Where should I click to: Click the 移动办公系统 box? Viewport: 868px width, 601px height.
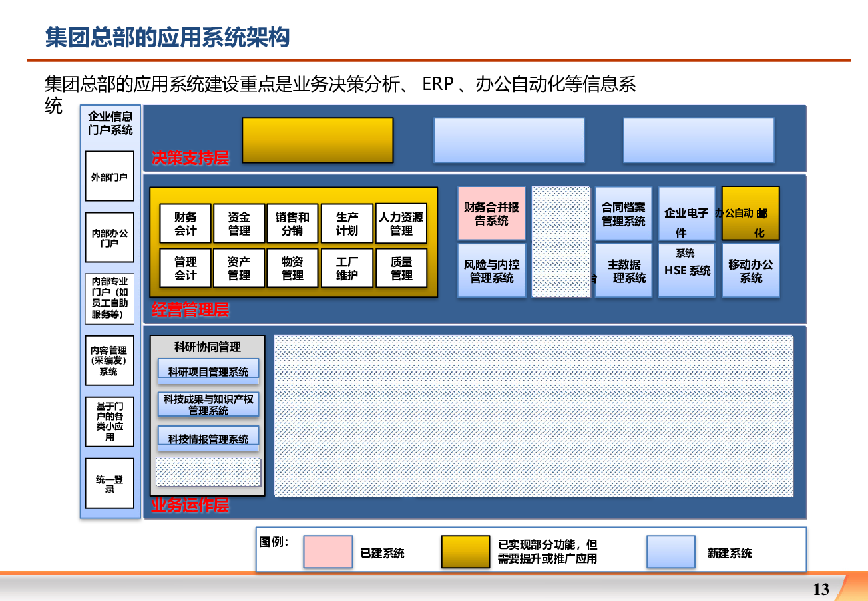(x=750, y=270)
